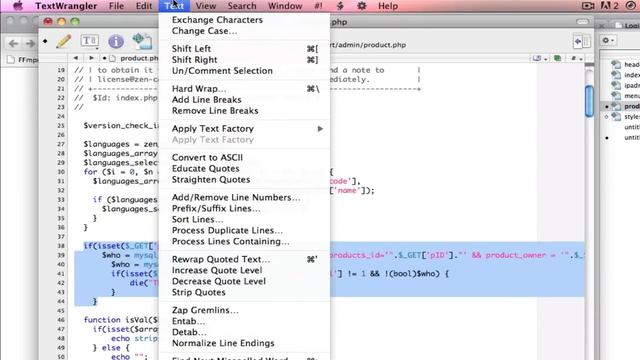Open the View menu
The image size is (640, 360).
pyautogui.click(x=206, y=6)
